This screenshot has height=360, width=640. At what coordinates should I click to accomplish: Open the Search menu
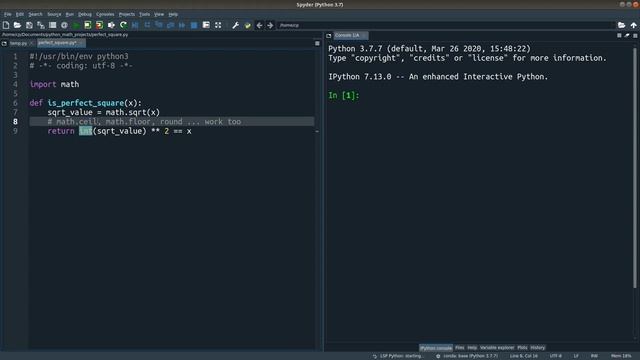pyautogui.click(x=35, y=14)
